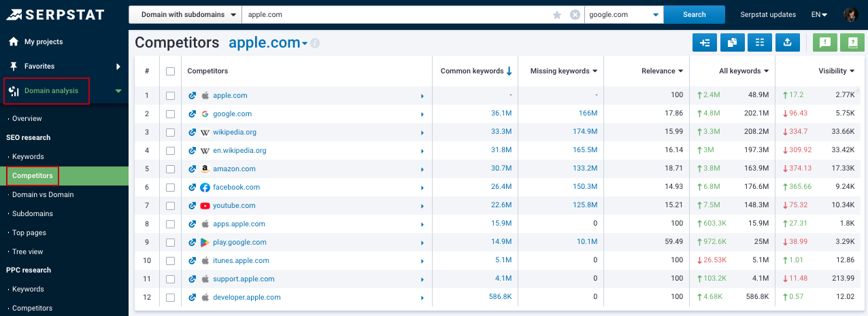
Task: Toggle the select-all checkbox in table header
Action: pyautogui.click(x=171, y=71)
